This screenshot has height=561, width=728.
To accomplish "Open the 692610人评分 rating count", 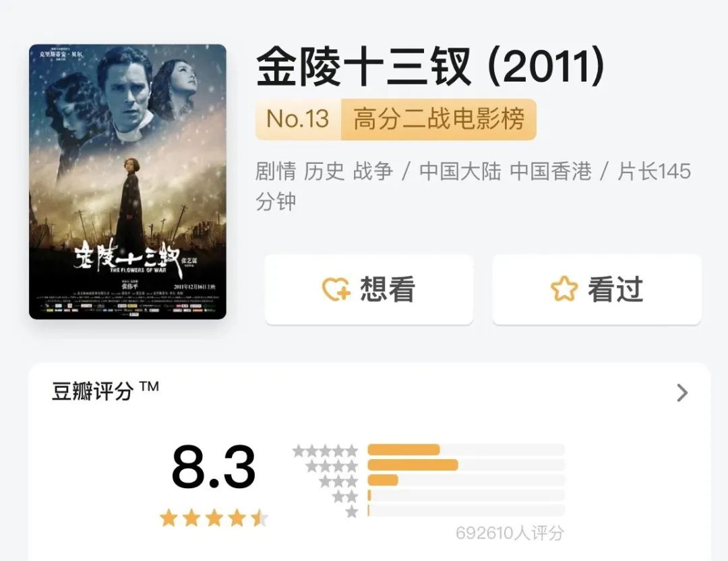I will pos(510,533).
